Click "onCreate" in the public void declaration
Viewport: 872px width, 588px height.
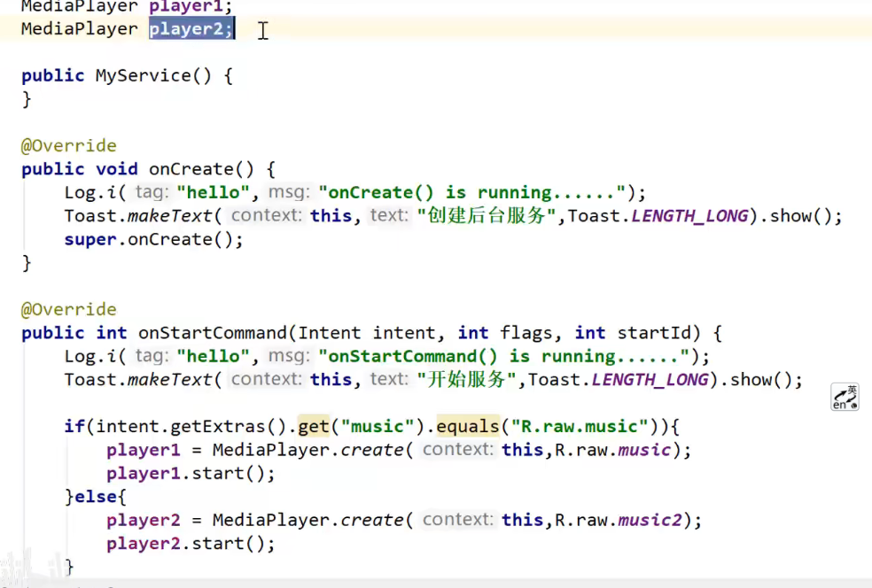point(191,169)
